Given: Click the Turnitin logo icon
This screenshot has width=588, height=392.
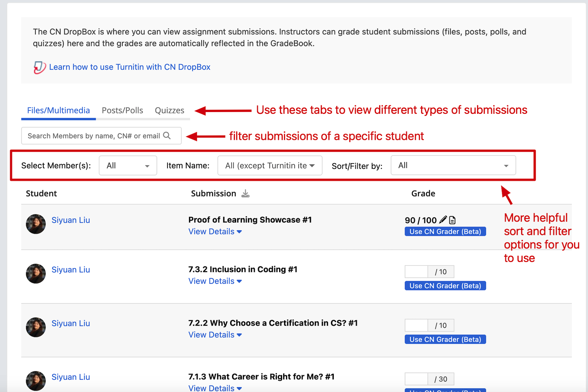Looking at the screenshot, I should point(40,67).
